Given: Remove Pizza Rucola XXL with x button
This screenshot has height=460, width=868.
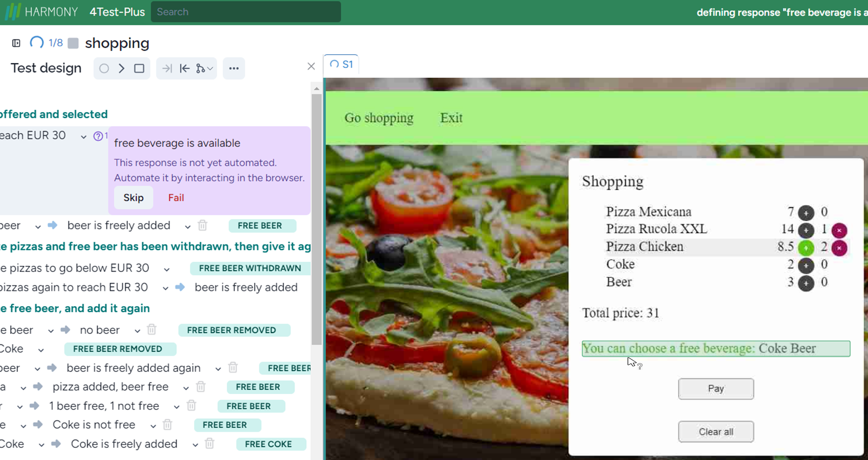Looking at the screenshot, I should coord(839,230).
